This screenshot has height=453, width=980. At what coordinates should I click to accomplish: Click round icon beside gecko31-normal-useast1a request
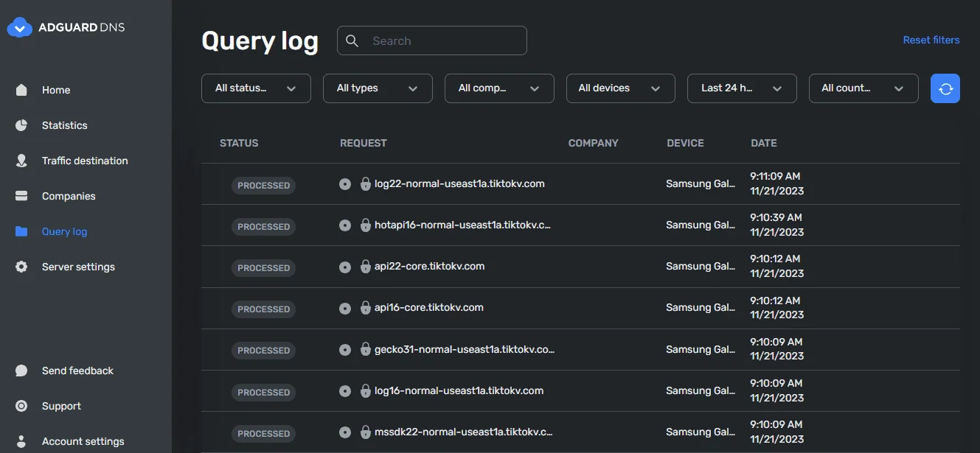pos(345,349)
